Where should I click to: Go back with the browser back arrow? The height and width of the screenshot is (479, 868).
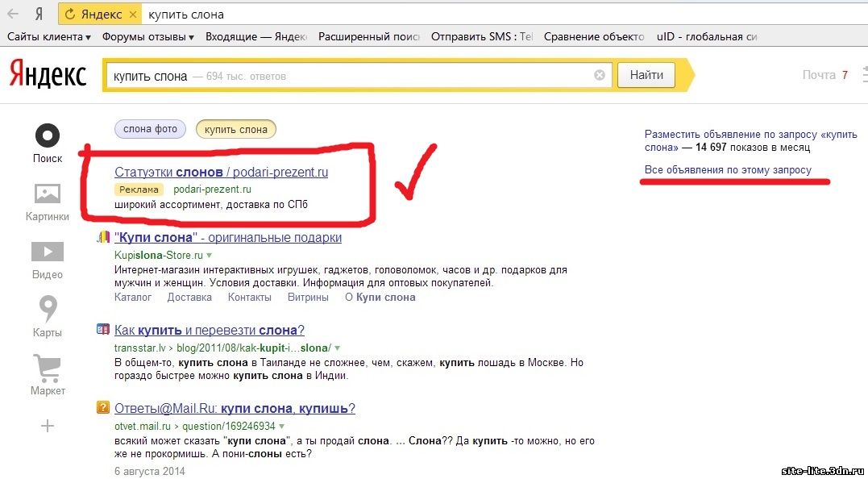[x=13, y=14]
